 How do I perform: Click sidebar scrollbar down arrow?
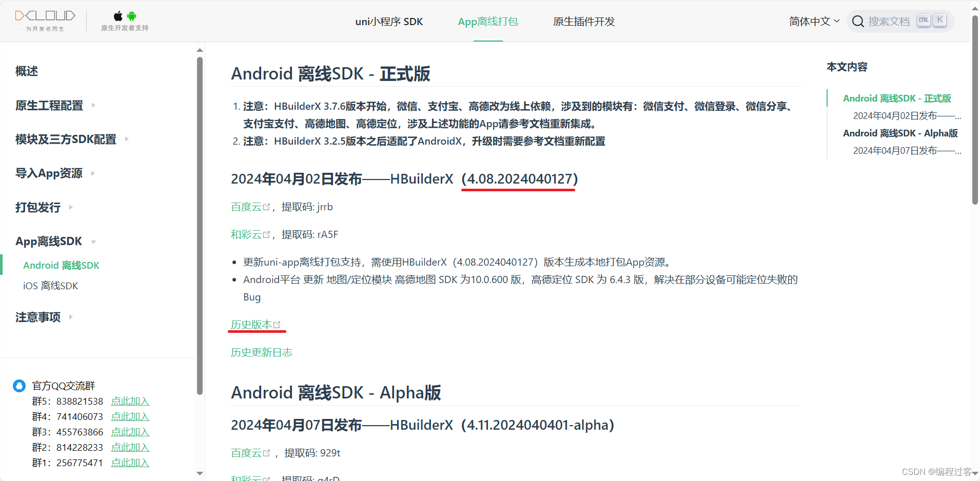(x=200, y=473)
